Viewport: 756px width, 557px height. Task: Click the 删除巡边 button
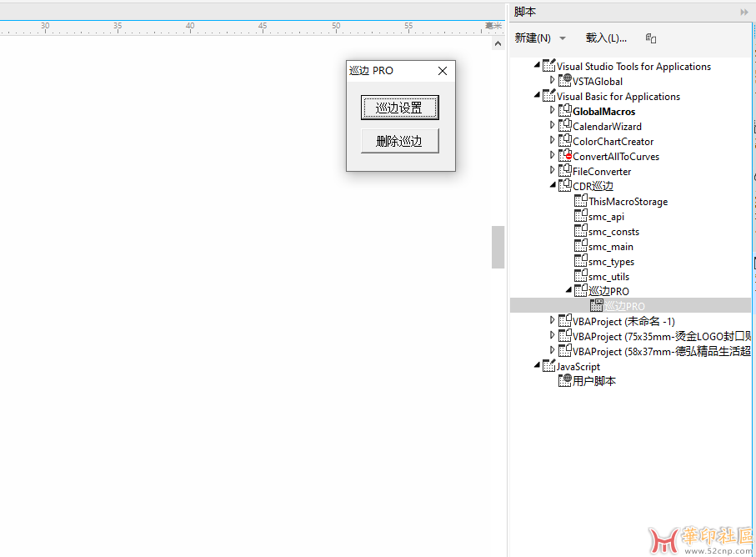tap(399, 141)
